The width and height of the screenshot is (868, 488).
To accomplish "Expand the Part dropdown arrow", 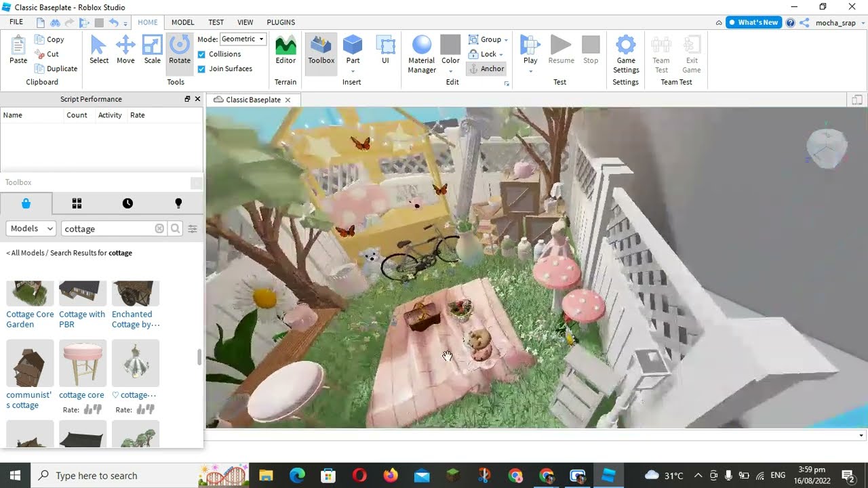I will pyautogui.click(x=353, y=71).
